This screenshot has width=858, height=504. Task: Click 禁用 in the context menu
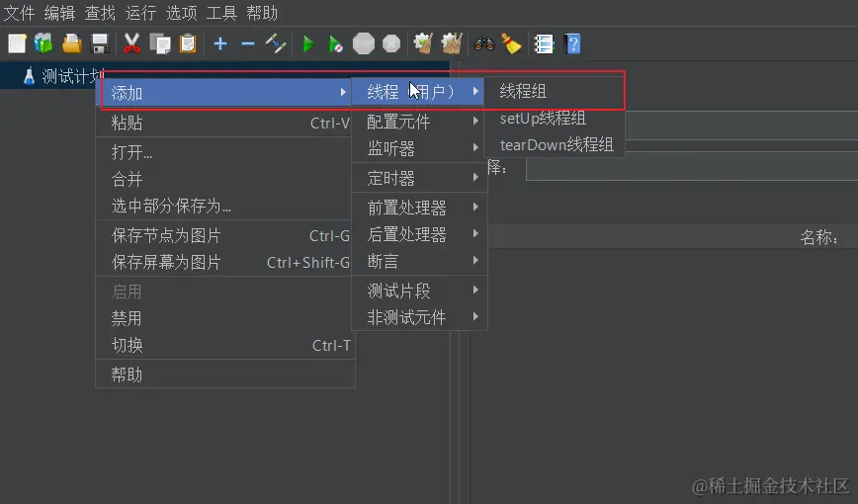(x=224, y=318)
